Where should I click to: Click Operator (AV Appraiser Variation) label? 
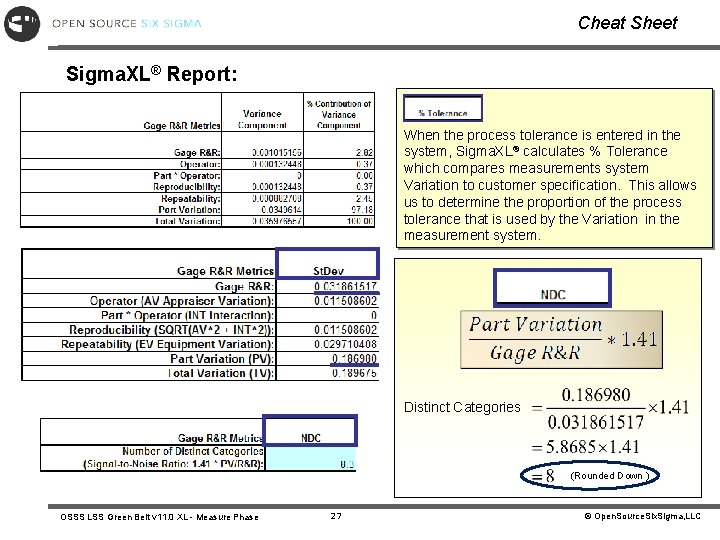[x=182, y=301]
